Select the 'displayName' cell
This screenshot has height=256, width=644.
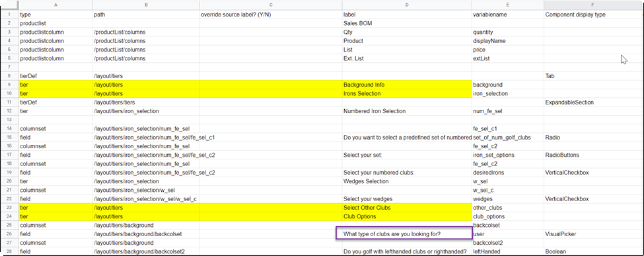(508, 41)
